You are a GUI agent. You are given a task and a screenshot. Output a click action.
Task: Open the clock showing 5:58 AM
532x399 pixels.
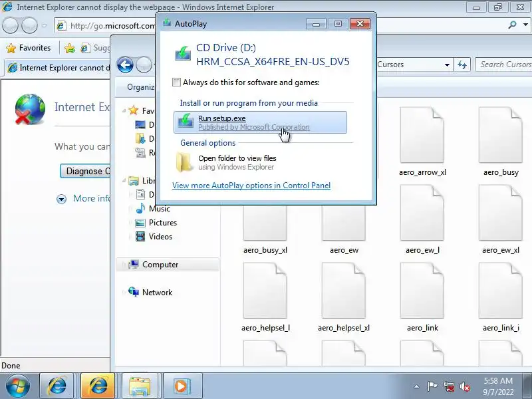(x=498, y=386)
